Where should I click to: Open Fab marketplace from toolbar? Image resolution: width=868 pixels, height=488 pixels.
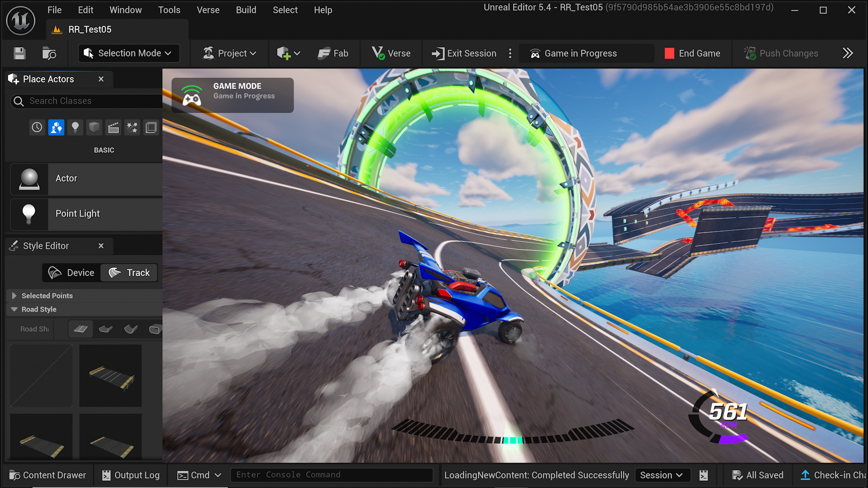click(x=333, y=53)
